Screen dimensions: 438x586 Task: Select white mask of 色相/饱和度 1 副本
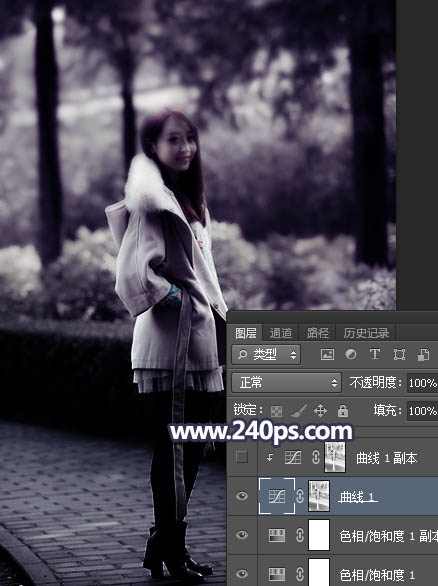point(319,535)
